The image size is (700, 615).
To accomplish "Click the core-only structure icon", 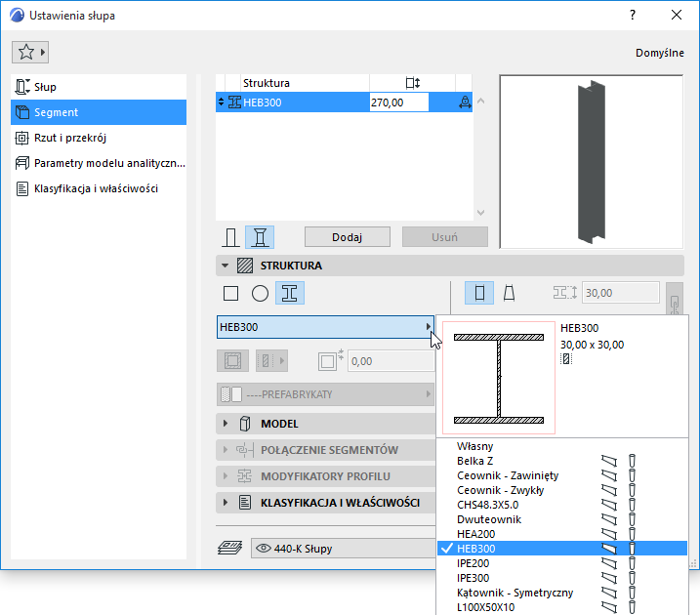I will (232, 360).
